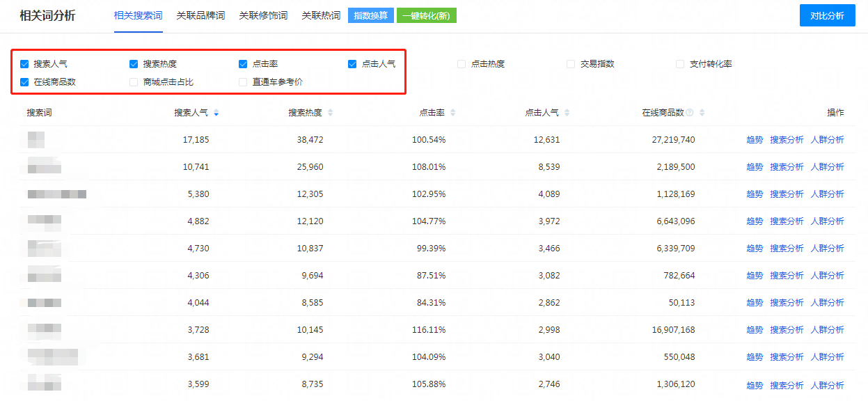
Task: Click the blue 指数换算 button
Action: point(371,15)
